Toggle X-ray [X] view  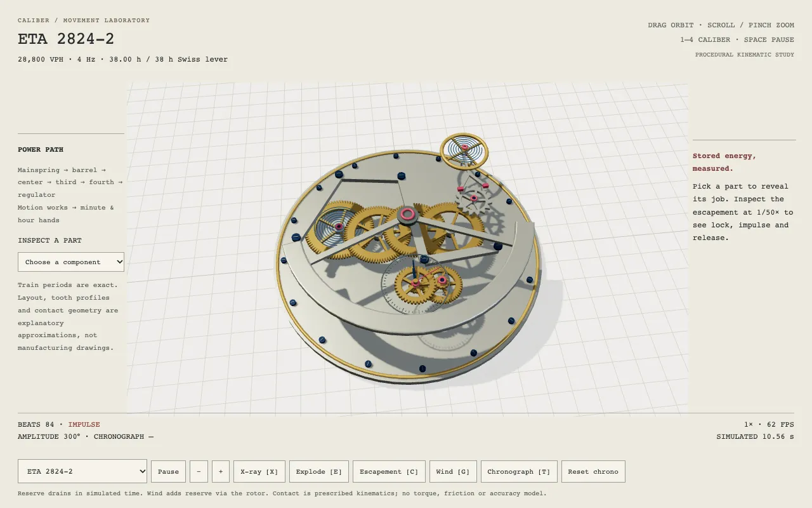coord(259,471)
